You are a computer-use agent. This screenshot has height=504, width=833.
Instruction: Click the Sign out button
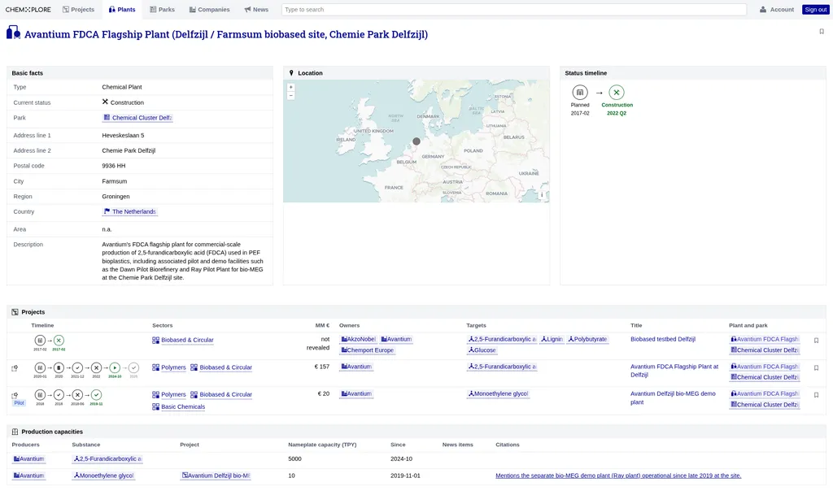(x=815, y=10)
